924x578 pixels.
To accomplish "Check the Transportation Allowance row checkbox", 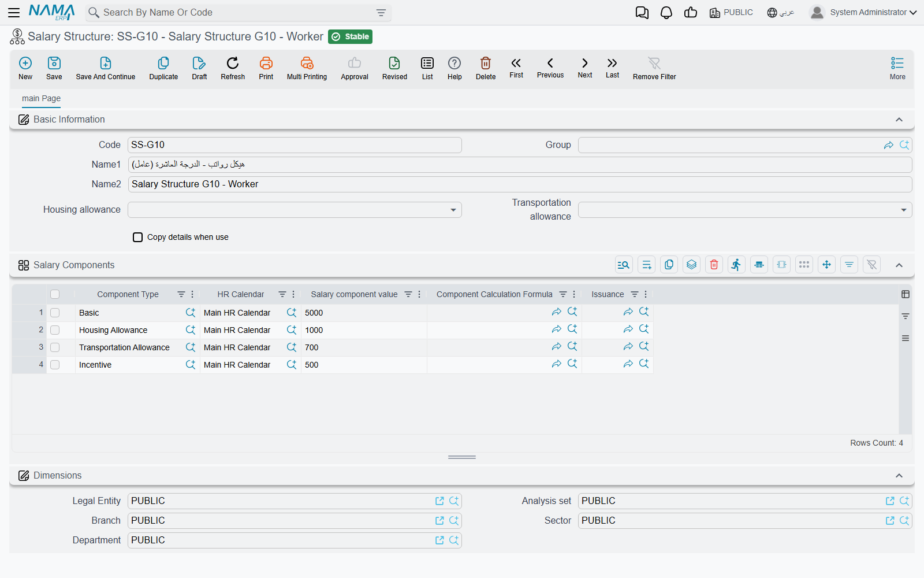I will point(55,347).
